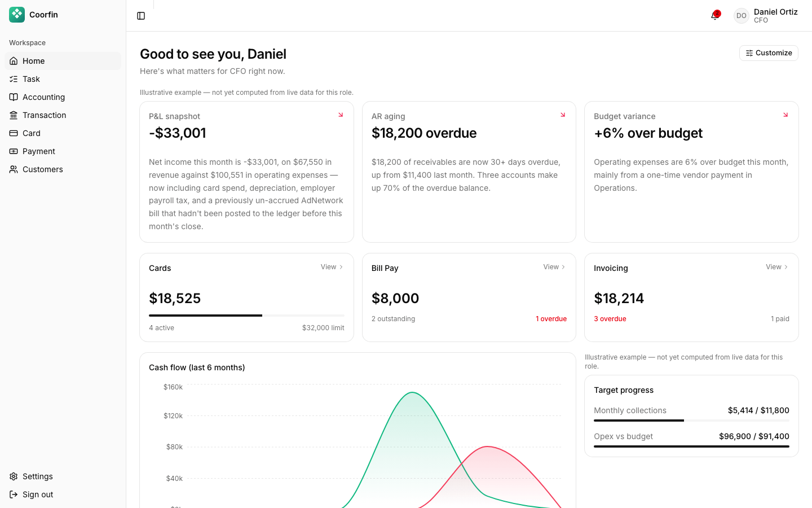Click the Card icon in sidebar
Screen dimensions: 812x508
point(14,133)
